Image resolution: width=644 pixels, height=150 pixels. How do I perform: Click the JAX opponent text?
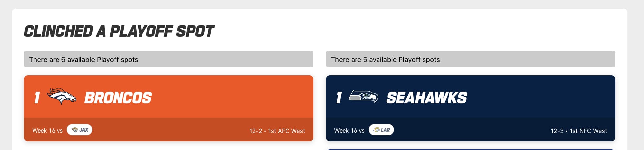pos(84,130)
